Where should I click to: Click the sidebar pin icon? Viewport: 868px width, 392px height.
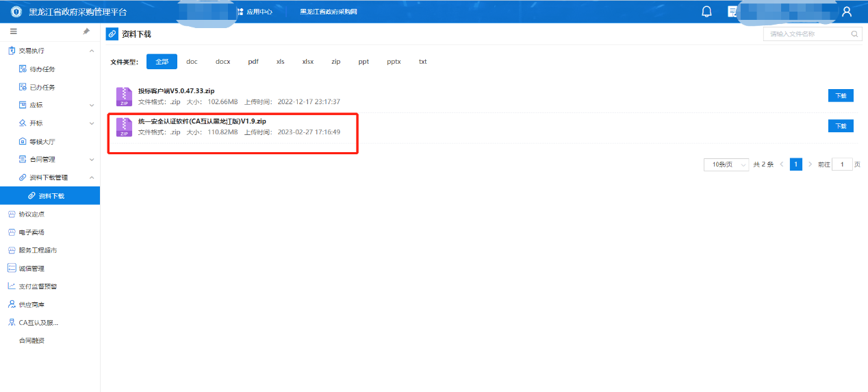pyautogui.click(x=86, y=32)
